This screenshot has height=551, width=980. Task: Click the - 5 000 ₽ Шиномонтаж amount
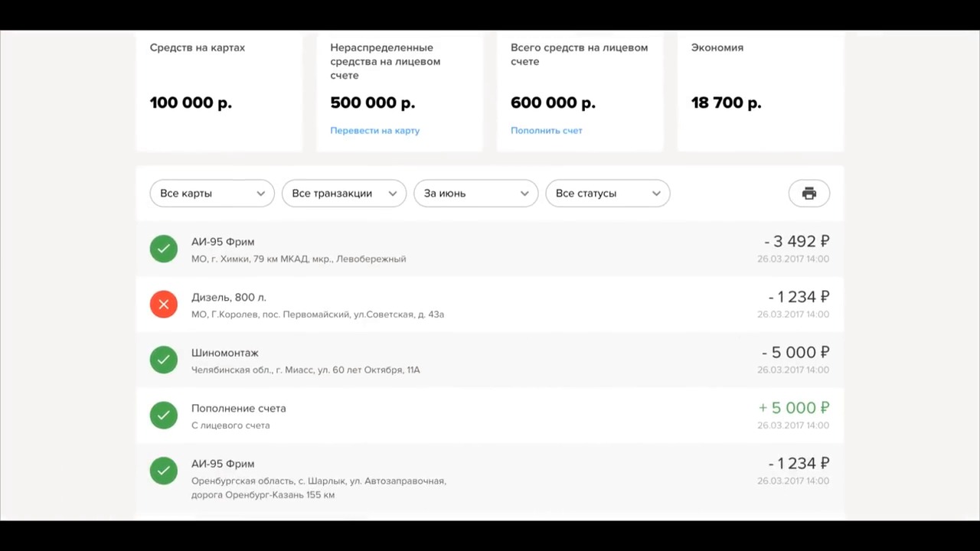795,353
